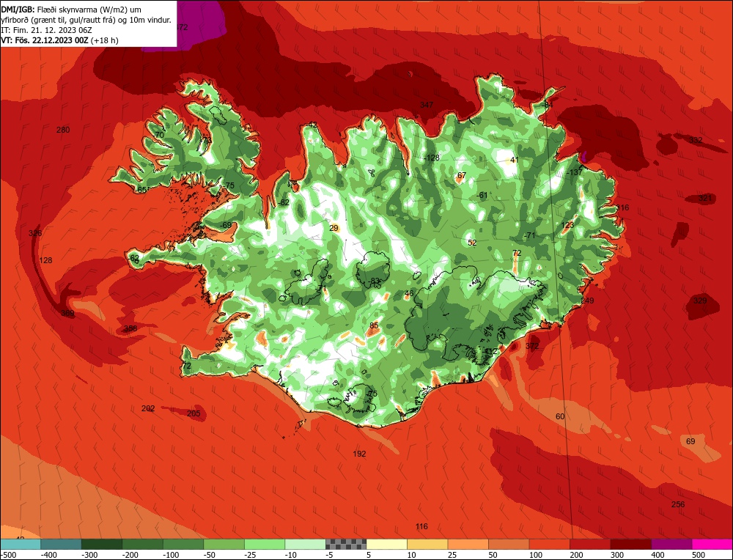The height and width of the screenshot is (560, 733).
Task: Click the magenta legend swatch above the 500 label
Action: (x=712, y=544)
